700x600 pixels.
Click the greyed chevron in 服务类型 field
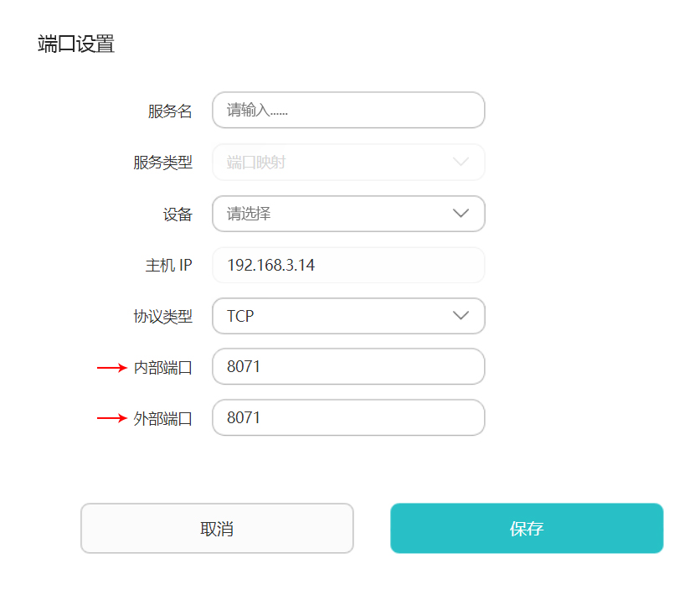coord(461,162)
